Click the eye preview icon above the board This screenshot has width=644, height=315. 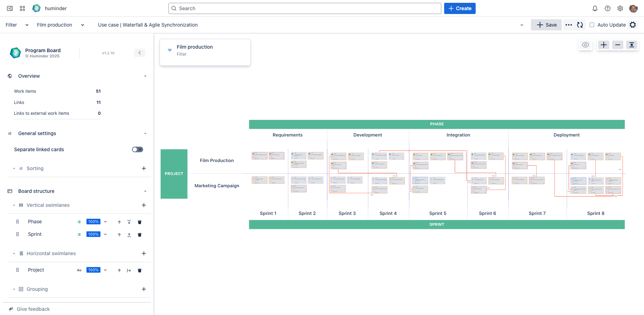(586, 45)
